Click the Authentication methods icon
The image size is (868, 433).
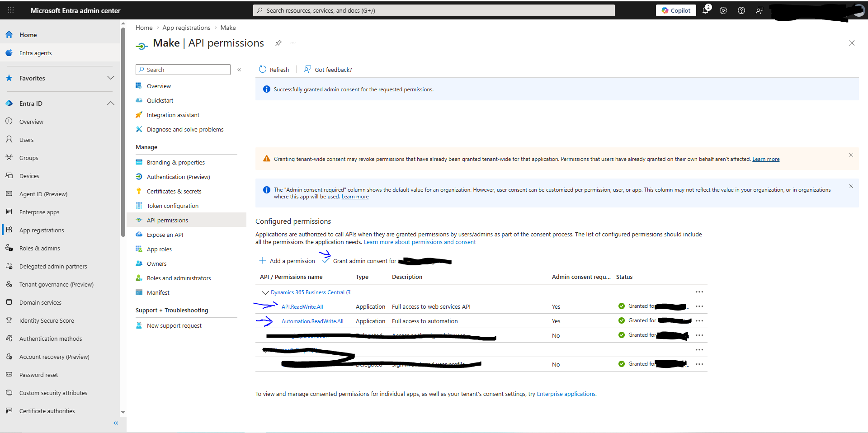(x=9, y=338)
